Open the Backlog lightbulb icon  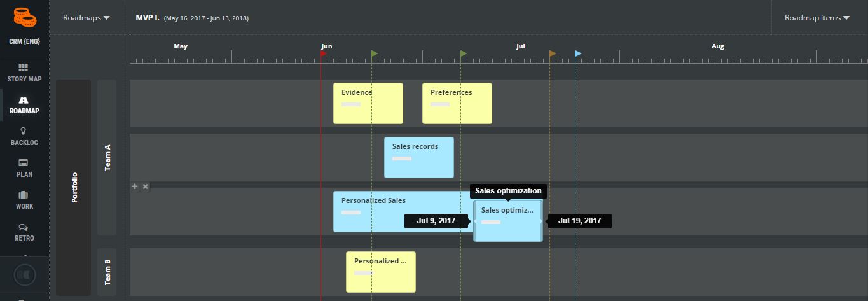click(x=24, y=131)
